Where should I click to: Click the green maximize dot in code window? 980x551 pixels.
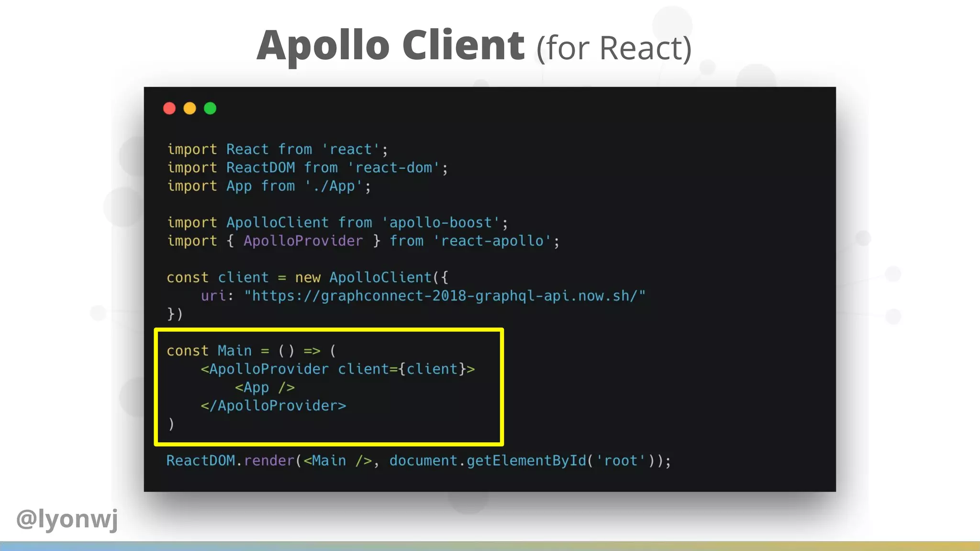210,109
